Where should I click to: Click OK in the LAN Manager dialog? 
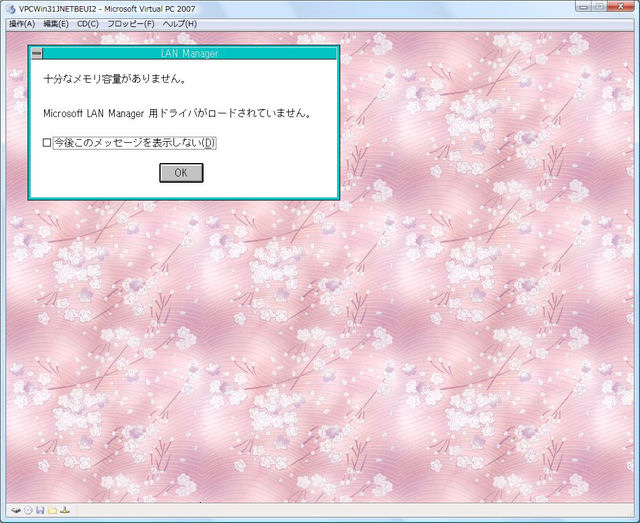pos(181,173)
